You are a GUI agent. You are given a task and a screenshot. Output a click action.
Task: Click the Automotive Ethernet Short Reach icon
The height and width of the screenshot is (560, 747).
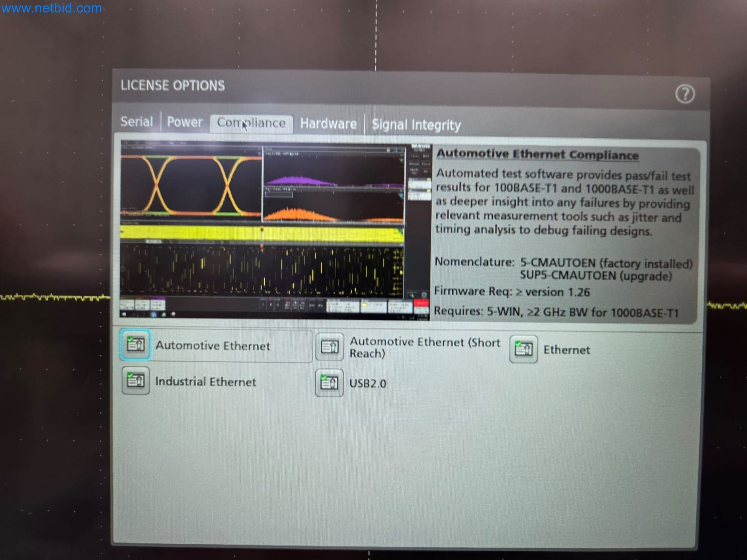330,347
